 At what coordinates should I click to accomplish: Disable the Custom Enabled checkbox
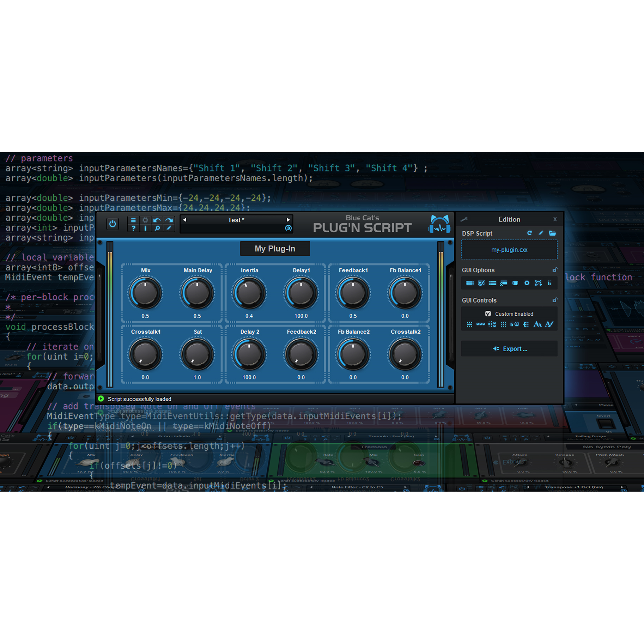click(x=488, y=314)
